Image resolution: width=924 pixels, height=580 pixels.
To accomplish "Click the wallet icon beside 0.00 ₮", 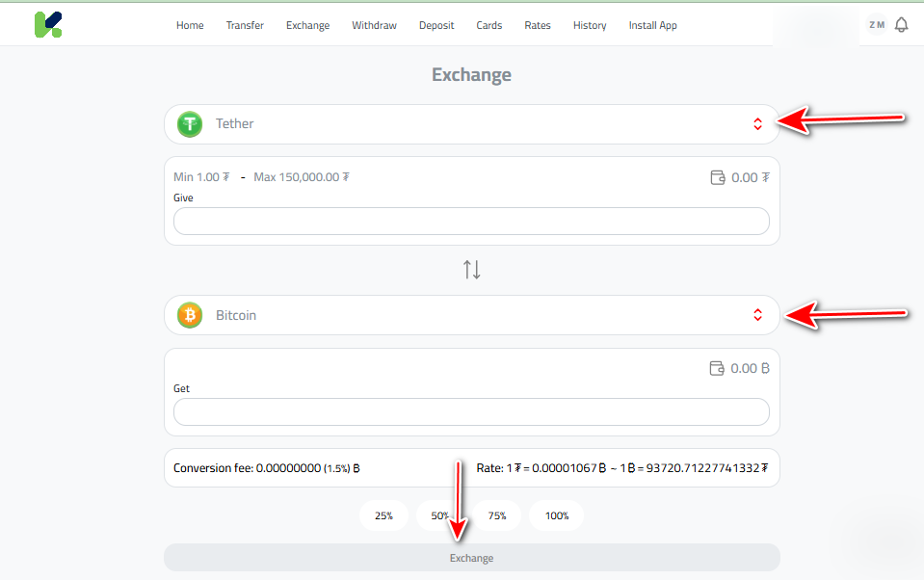I will click(x=716, y=176).
